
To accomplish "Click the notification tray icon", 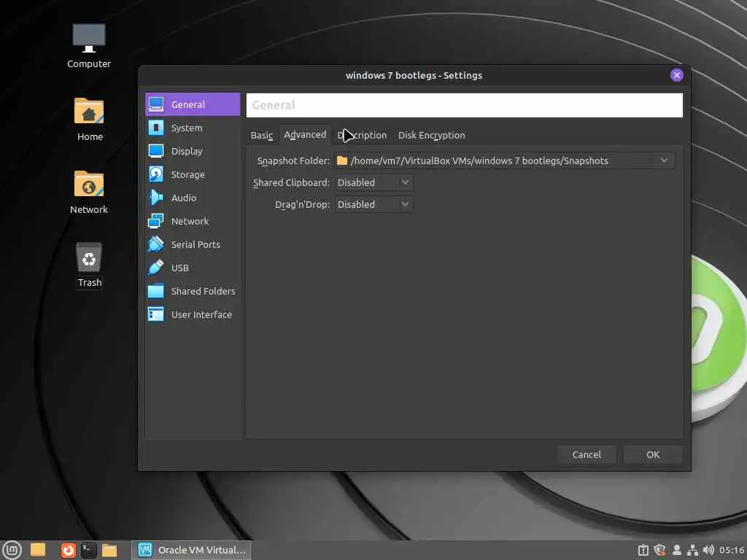I will 643,550.
